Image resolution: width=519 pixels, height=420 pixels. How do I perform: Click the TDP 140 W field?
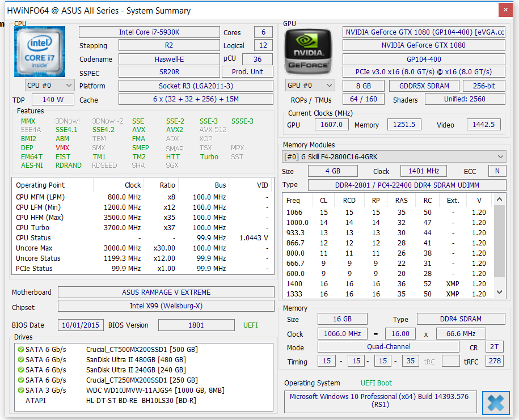pos(53,100)
